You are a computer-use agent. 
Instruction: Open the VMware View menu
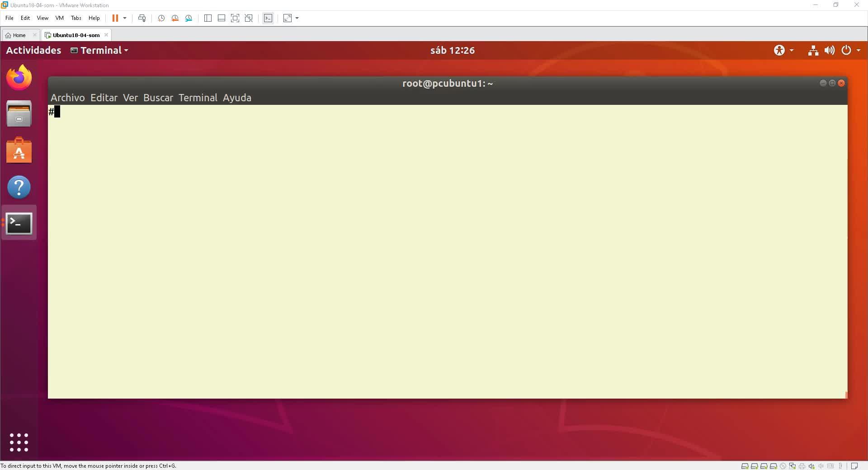[42, 18]
